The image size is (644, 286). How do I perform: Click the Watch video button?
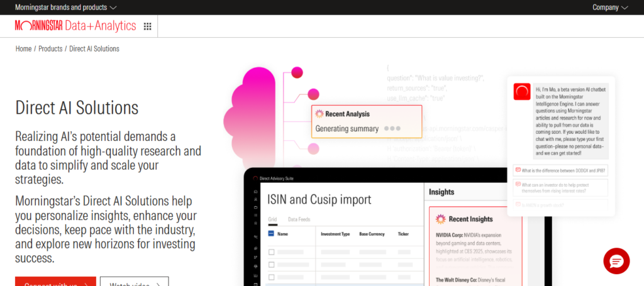tap(135, 281)
